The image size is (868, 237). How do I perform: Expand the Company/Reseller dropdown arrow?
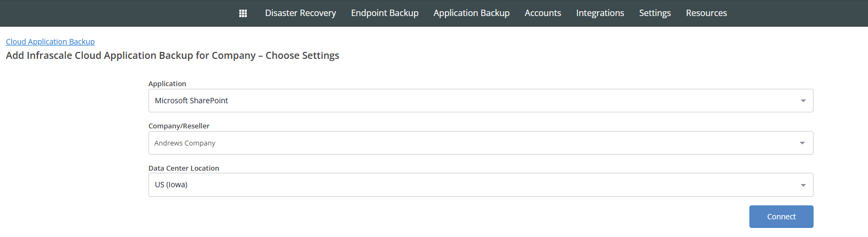(x=802, y=143)
